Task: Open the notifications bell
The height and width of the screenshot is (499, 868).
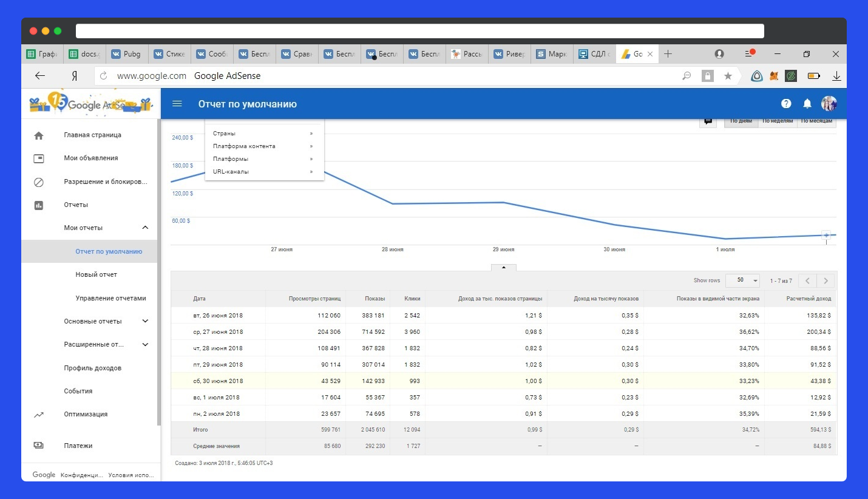Action: [807, 104]
